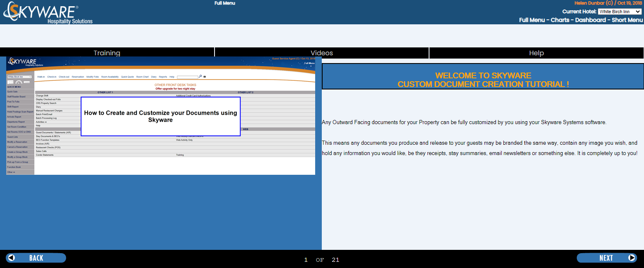Select Reservation in the embedded front desk menu
644x268 pixels.
point(78,77)
